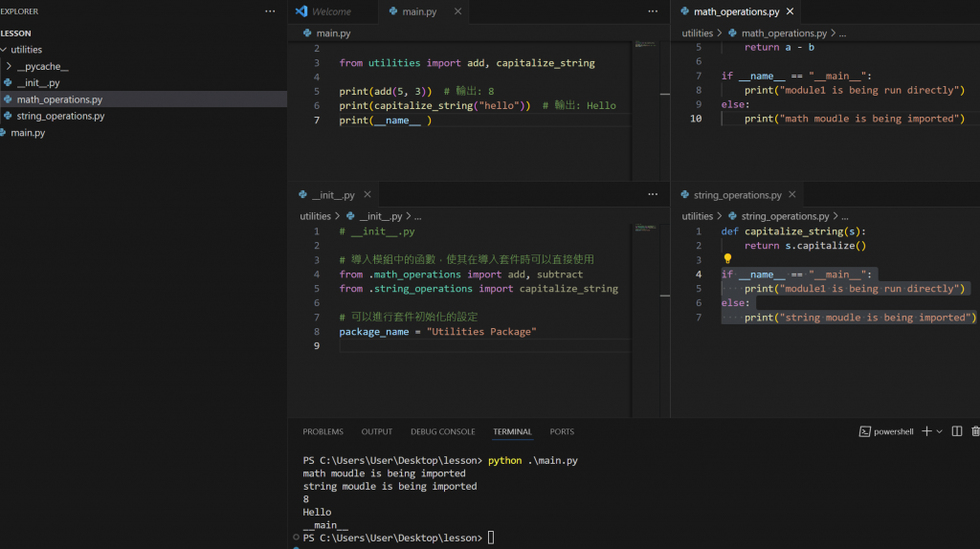Click 'from utilities import' line in main.py
The width and height of the screenshot is (980, 549).
tap(467, 63)
